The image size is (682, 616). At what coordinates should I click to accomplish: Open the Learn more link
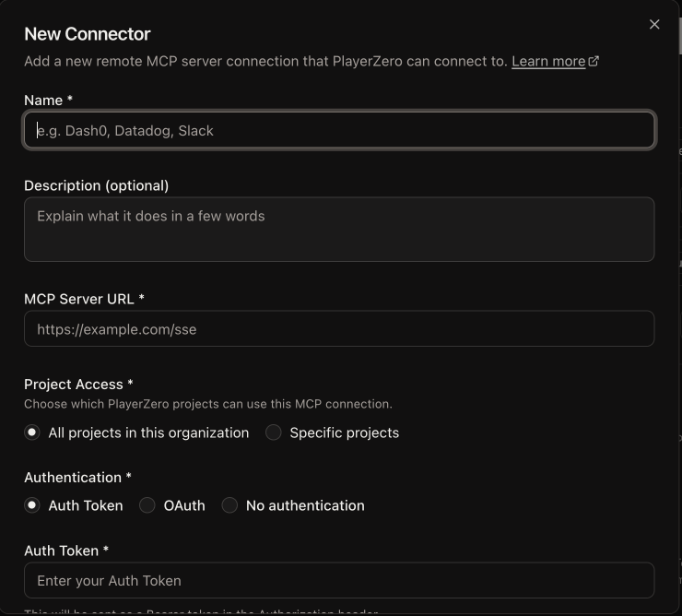tap(548, 62)
